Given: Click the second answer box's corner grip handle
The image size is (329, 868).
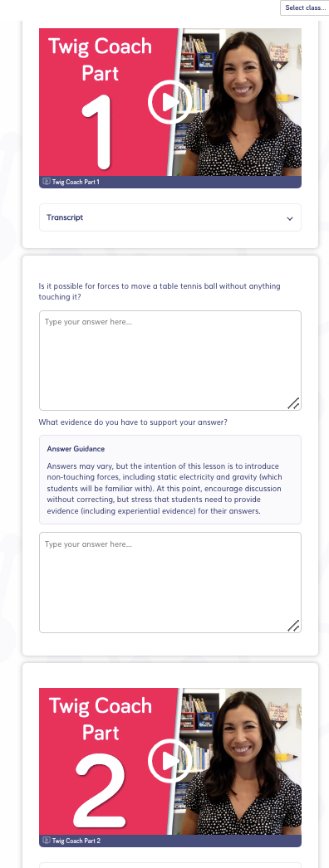Looking at the screenshot, I should click(x=294, y=626).
